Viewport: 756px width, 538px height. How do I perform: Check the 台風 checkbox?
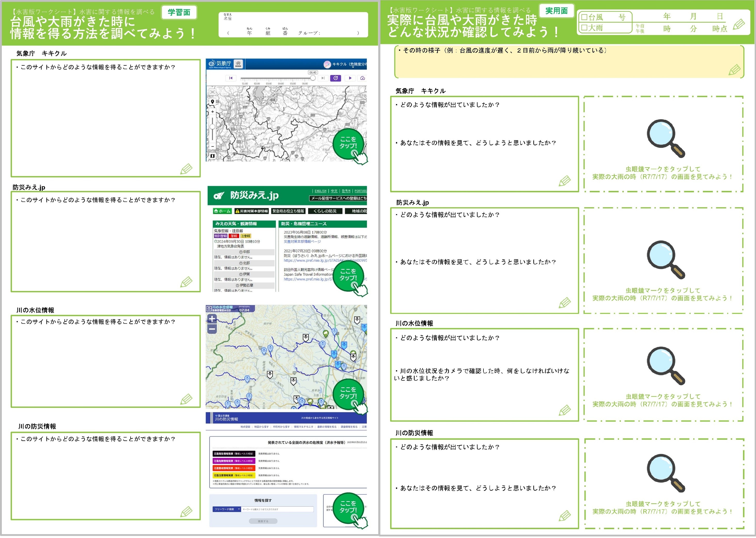click(584, 17)
